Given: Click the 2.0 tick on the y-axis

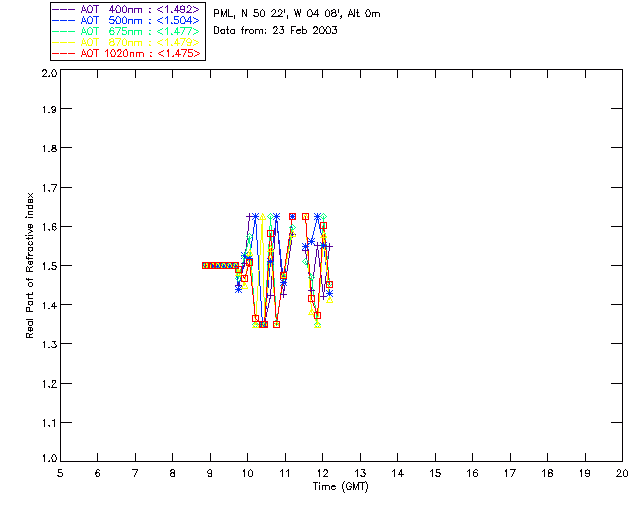Looking at the screenshot, I should 48,74.
